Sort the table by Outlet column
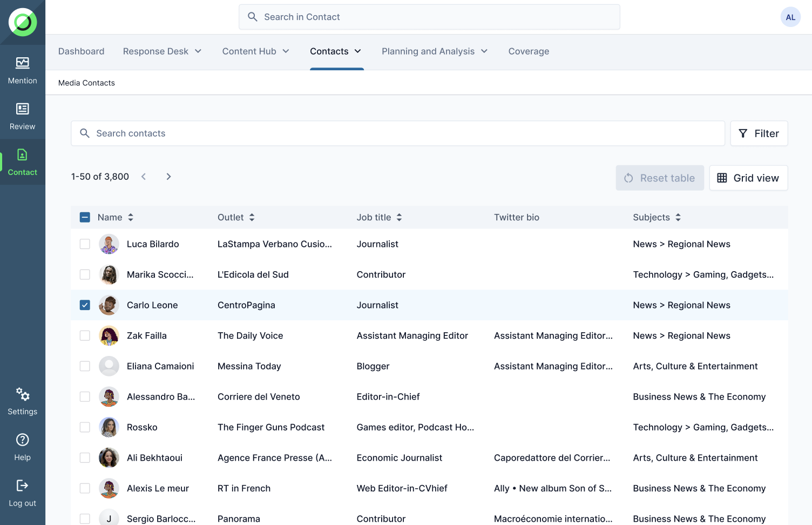This screenshot has height=525, width=812. point(252,217)
